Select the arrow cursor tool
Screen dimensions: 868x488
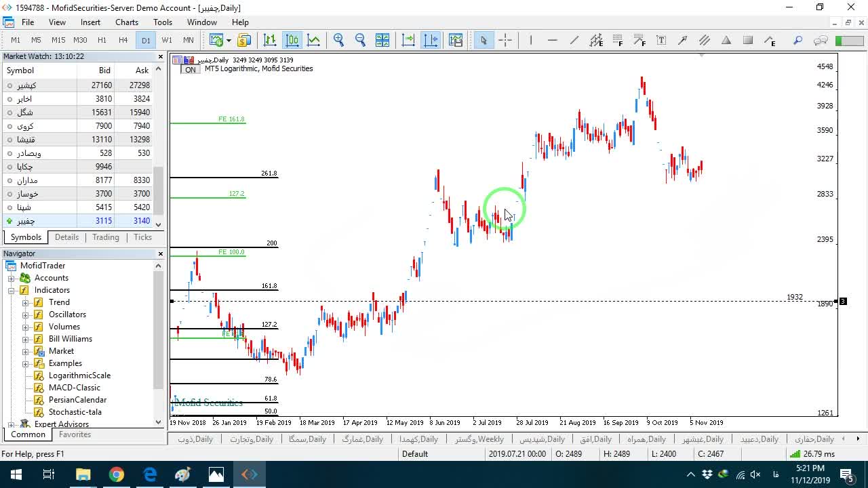click(x=484, y=40)
